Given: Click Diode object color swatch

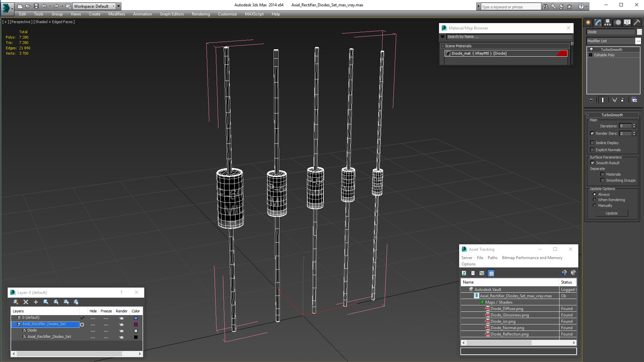Looking at the screenshot, I should tap(639, 32).
